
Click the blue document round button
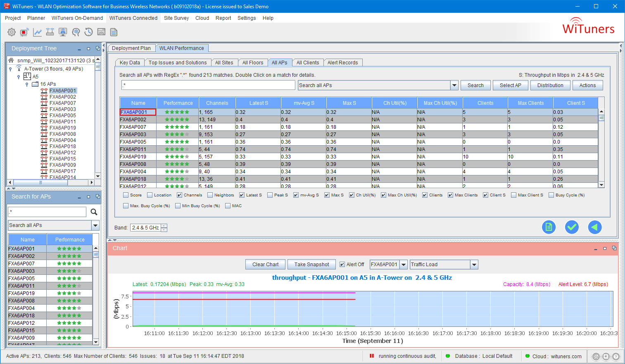549,227
